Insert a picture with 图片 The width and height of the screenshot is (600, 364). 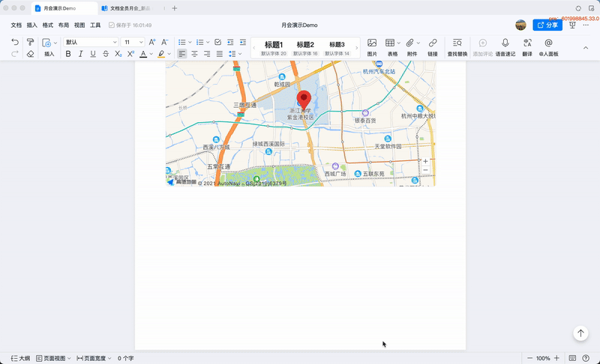point(372,48)
